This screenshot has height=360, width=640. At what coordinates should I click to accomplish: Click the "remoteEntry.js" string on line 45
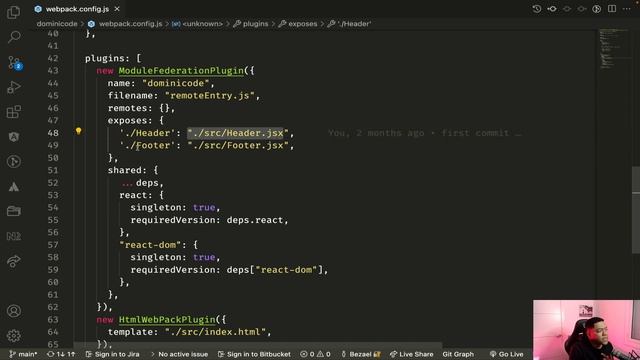pos(210,96)
